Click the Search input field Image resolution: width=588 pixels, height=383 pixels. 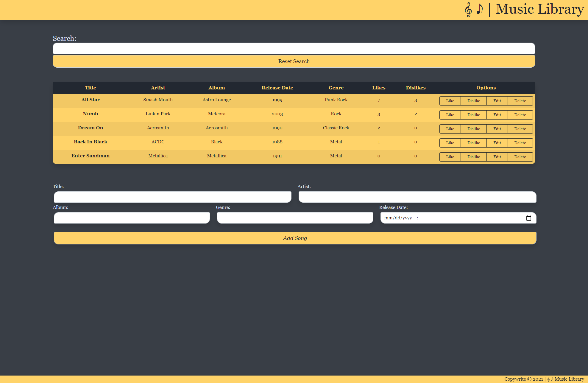pyautogui.click(x=294, y=48)
